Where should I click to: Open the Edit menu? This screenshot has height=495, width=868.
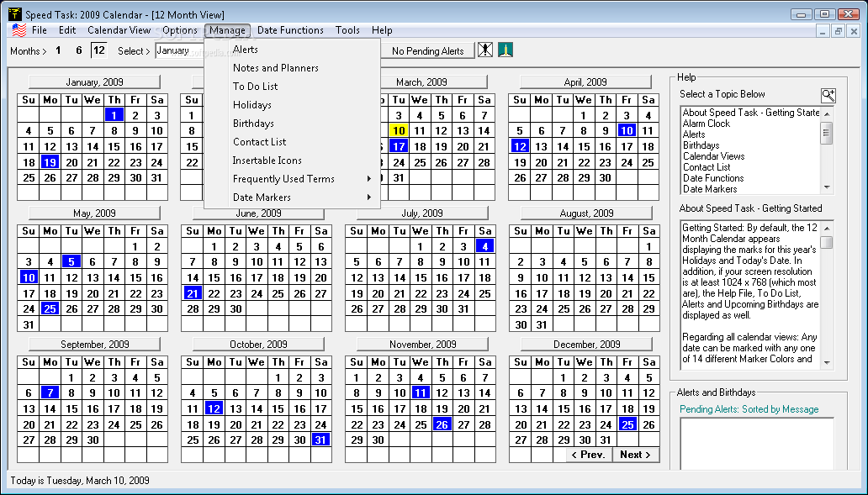[x=67, y=30]
